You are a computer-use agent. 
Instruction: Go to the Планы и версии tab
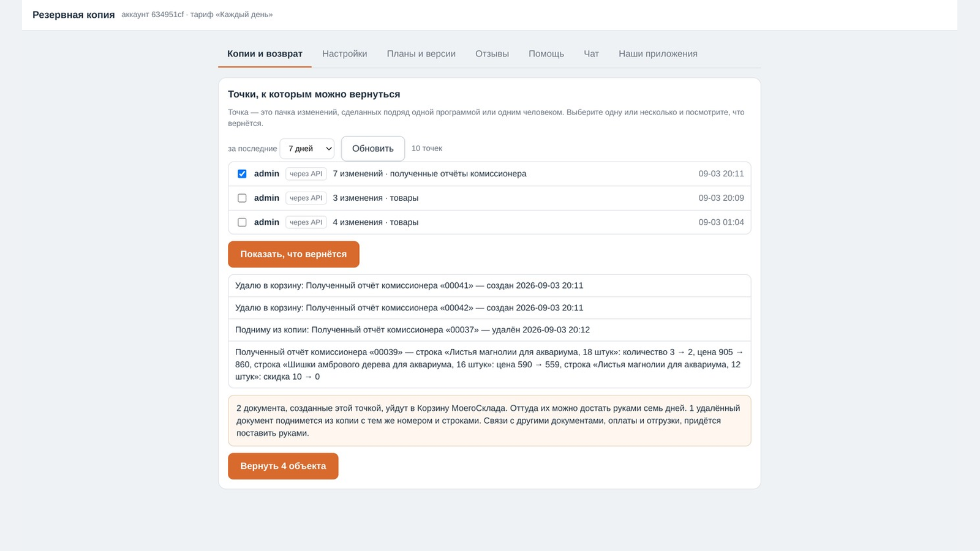421,54
